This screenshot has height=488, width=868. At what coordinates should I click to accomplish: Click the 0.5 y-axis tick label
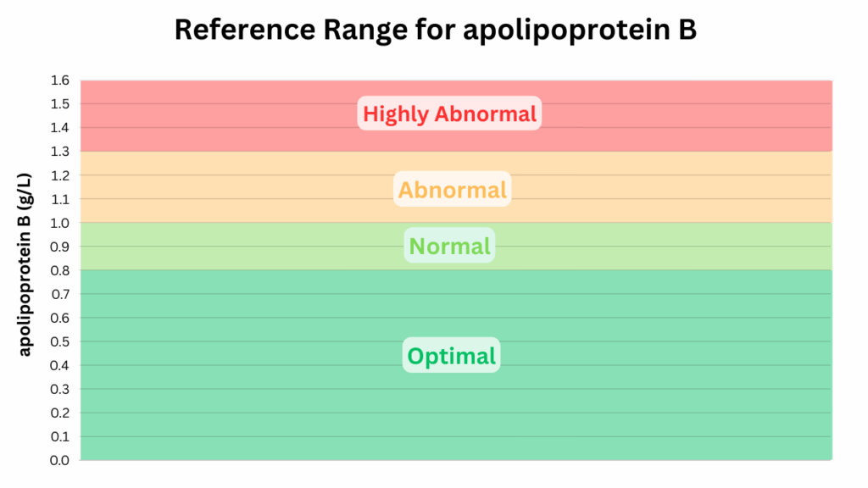(x=59, y=341)
